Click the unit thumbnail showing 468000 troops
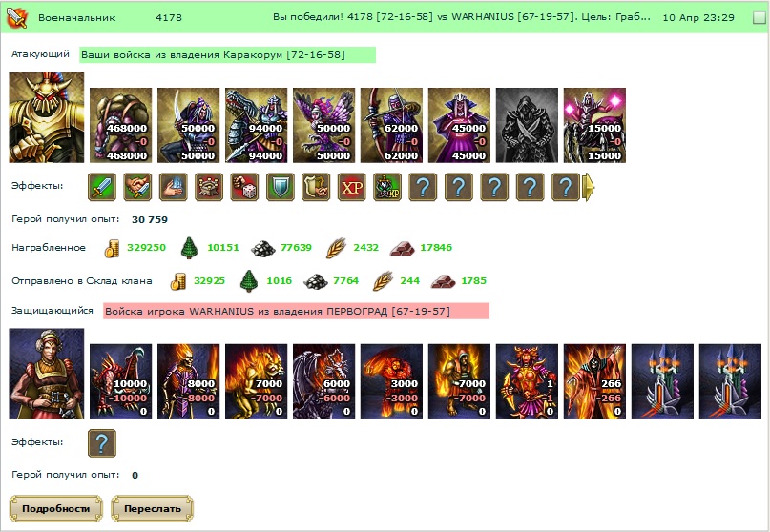The height and width of the screenshot is (532, 770). 121,125
